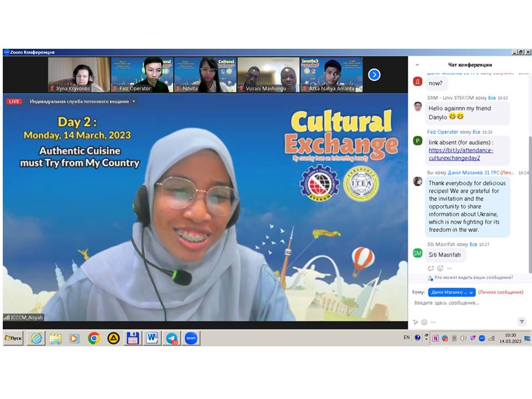Open Viber tray icon

click(x=473, y=338)
